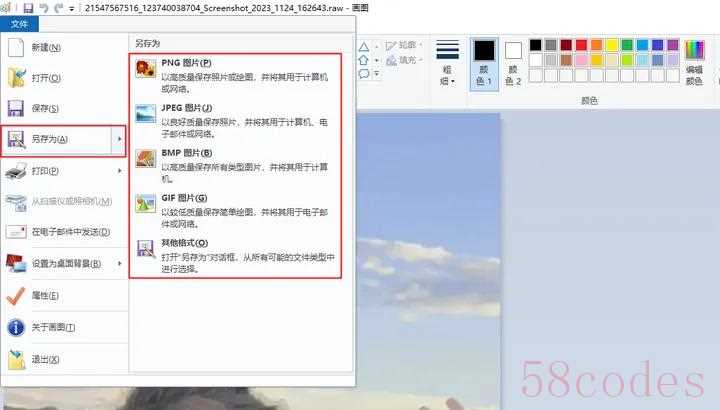This screenshot has width=720, height=410.
Task: Pick the pink swatch in the second row
Action: point(581,60)
